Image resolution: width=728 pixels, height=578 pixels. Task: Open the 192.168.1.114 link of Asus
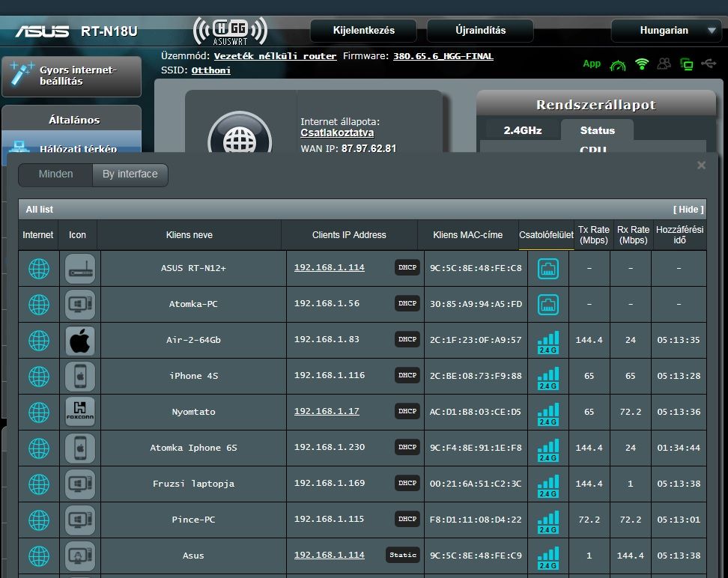(x=330, y=556)
